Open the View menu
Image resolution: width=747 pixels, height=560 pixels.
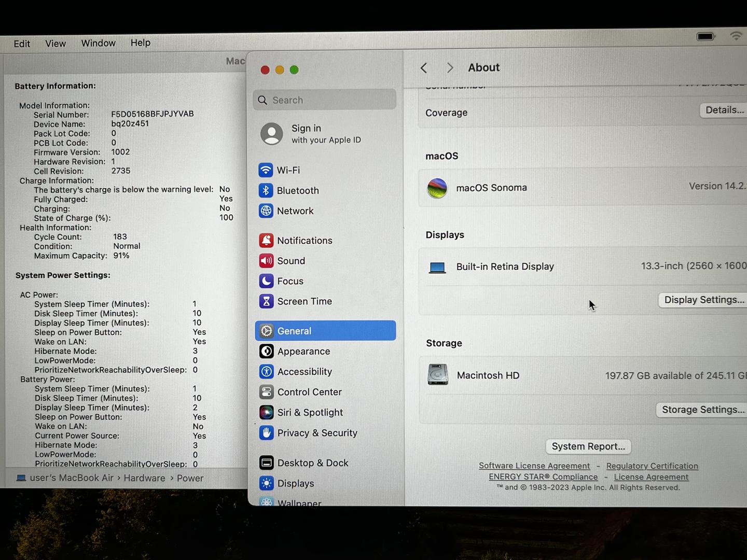(x=56, y=44)
